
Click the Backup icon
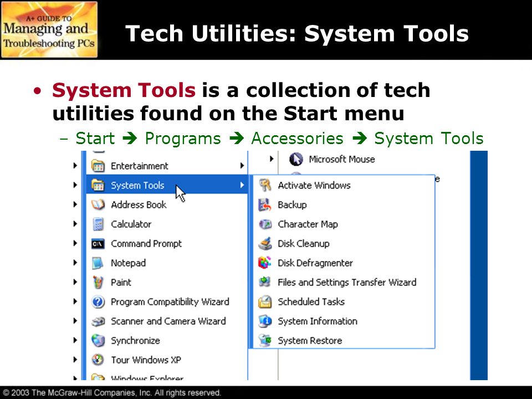(265, 204)
